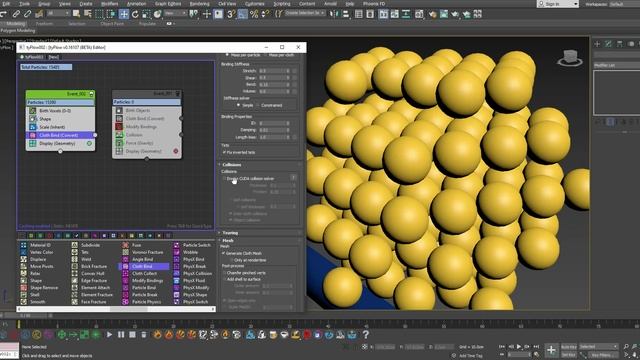Click the Phoenix FD stop simulation icon
The width and height of the screenshot is (640, 360).
coord(132,335)
